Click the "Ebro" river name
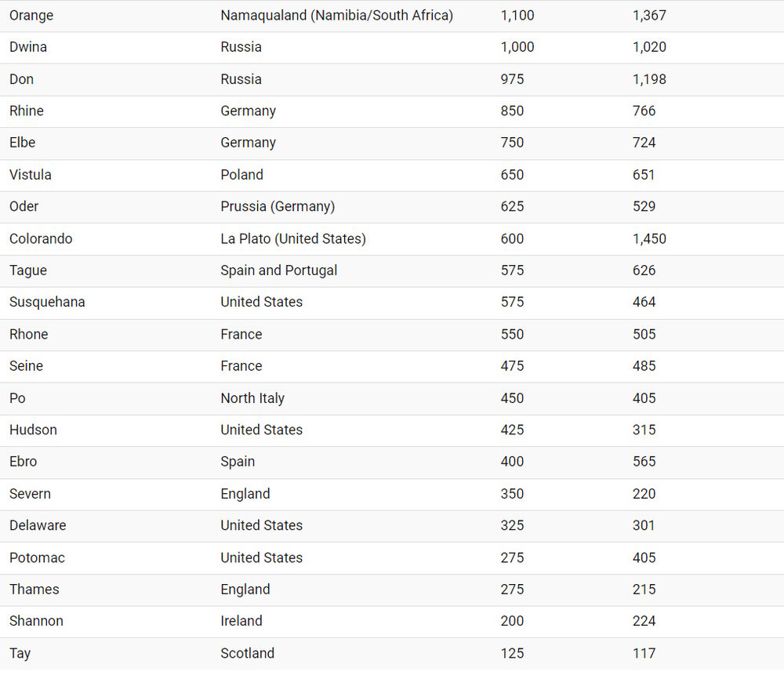Viewport: 784px width, 675px height. point(24,462)
